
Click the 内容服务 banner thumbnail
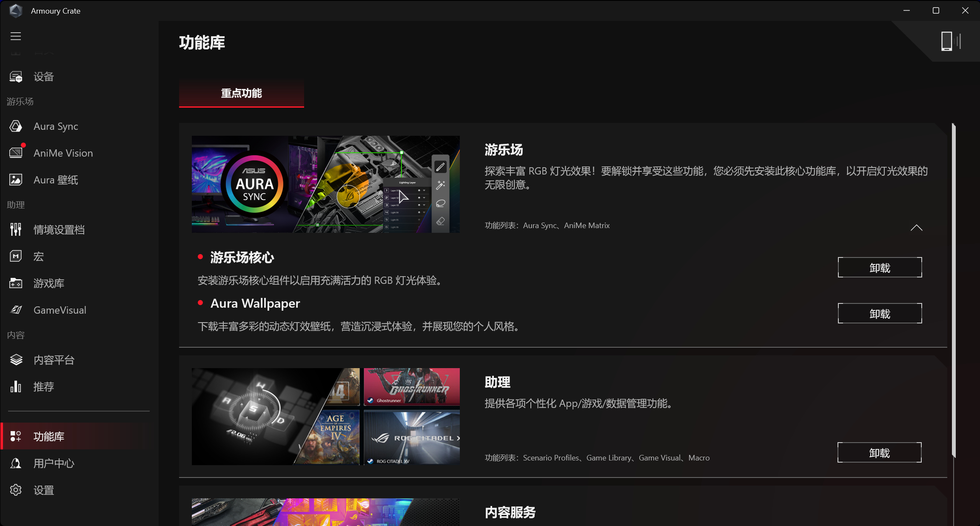[326, 512]
